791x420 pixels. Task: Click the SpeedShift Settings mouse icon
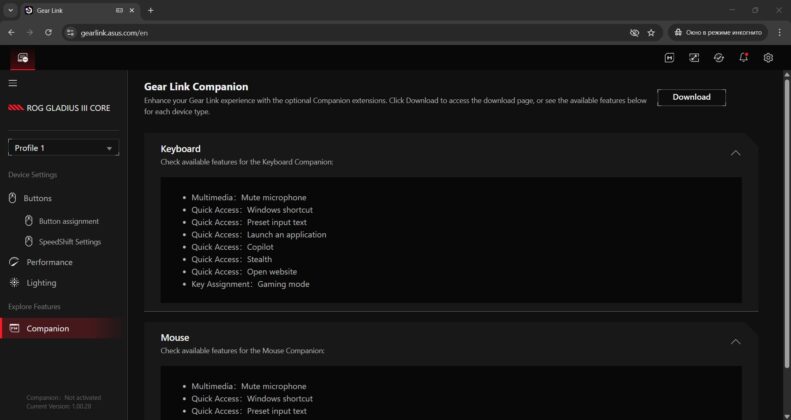tap(29, 242)
